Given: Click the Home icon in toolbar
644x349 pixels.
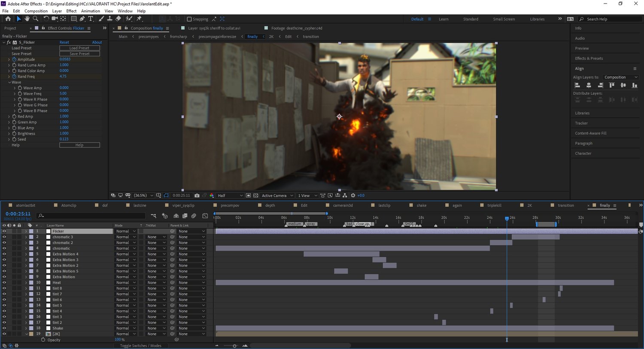Looking at the screenshot, I should [8, 19].
